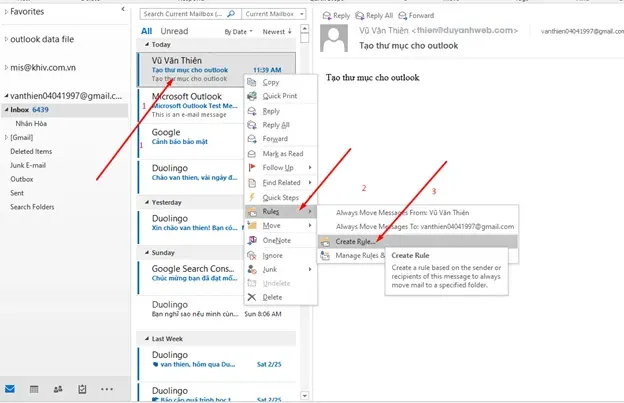Screen dimensions: 624x403
Task: Collapse the Today message group
Action: point(147,45)
